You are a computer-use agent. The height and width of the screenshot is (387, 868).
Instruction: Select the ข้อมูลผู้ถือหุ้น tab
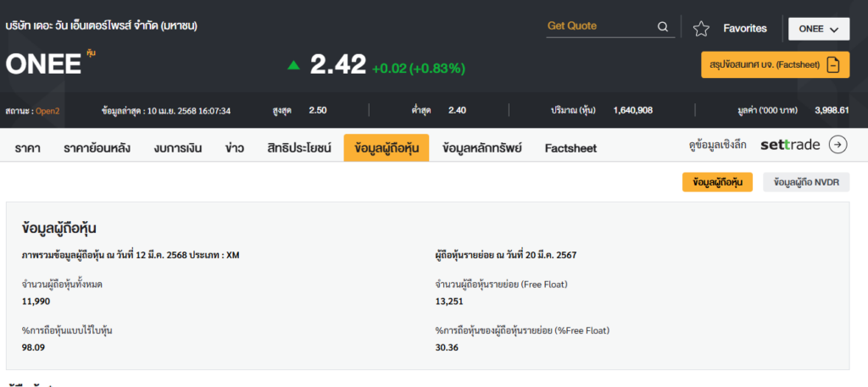tap(387, 148)
